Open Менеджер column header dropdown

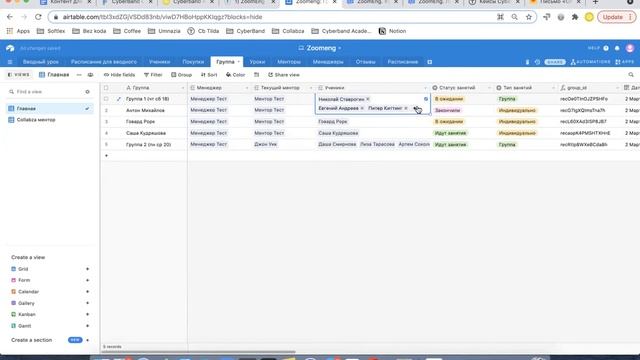click(247, 88)
